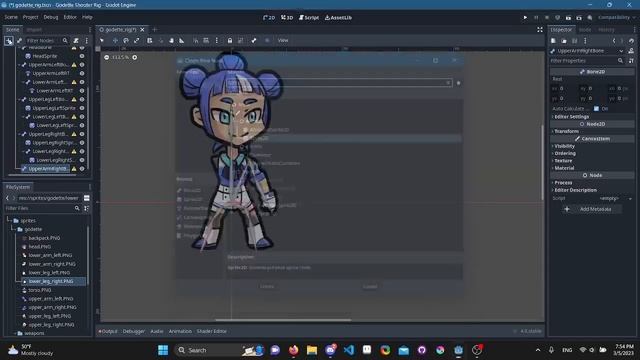Toggle visibility of UpperArmRightBone node

tap(82, 169)
